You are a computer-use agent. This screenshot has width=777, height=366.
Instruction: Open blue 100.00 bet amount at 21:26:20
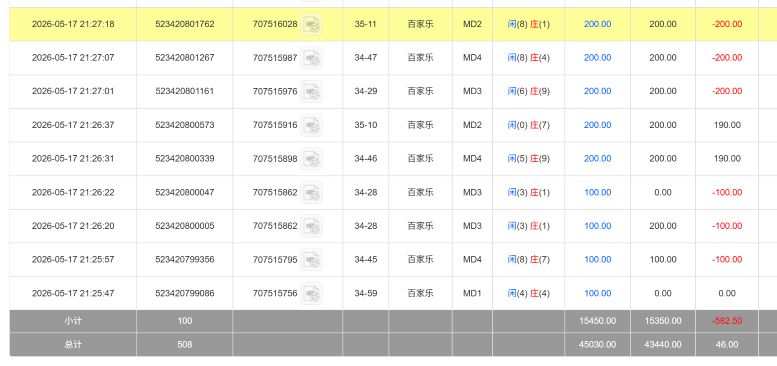(597, 226)
